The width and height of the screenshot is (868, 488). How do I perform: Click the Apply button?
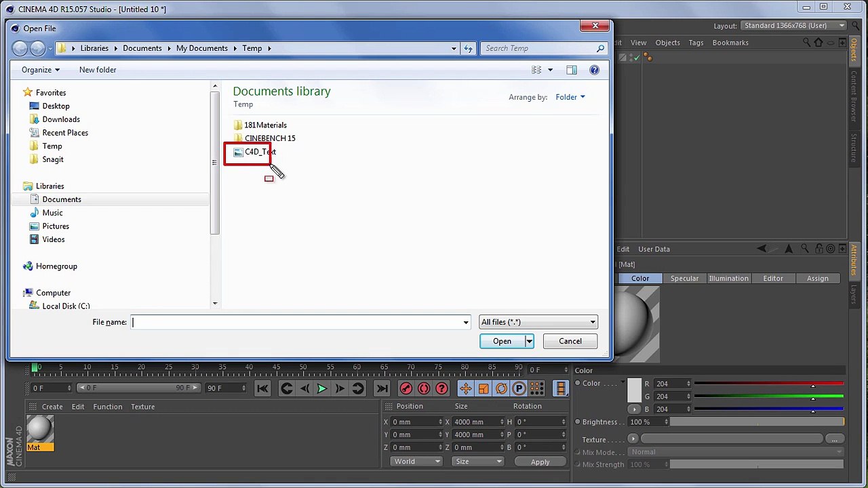pos(540,462)
